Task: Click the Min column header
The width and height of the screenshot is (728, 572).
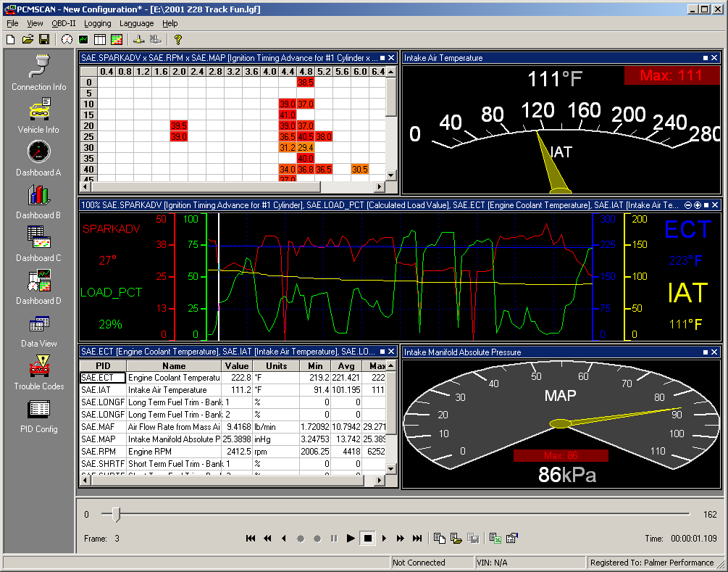Action: coord(315,366)
